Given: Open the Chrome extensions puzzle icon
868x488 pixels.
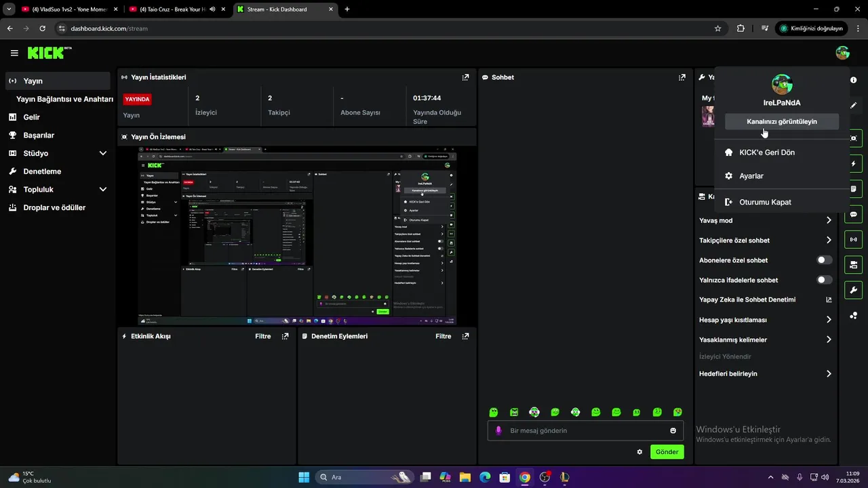Looking at the screenshot, I should coord(741,28).
